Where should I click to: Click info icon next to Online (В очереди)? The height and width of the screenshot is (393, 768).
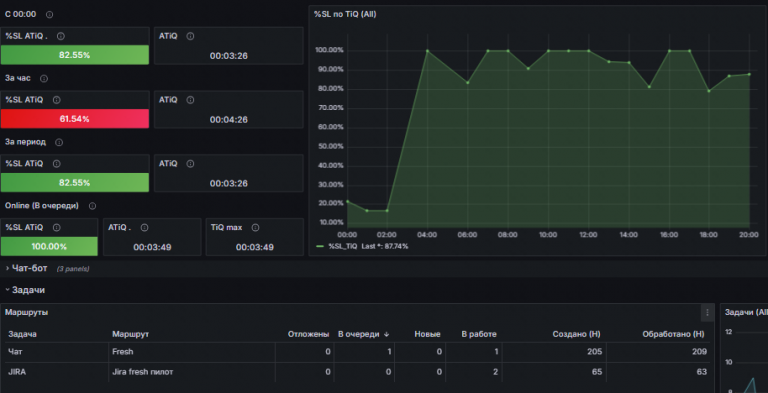coord(92,206)
